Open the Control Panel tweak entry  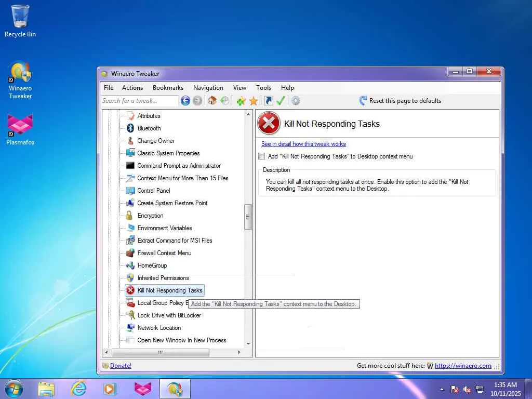(x=154, y=191)
